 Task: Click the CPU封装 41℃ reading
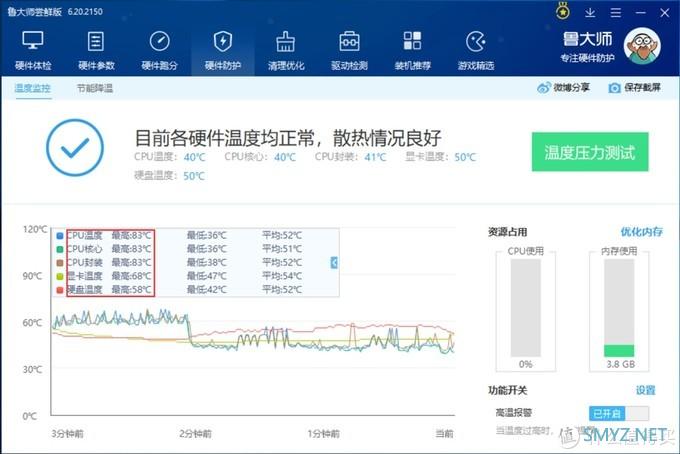pyautogui.click(x=350, y=157)
